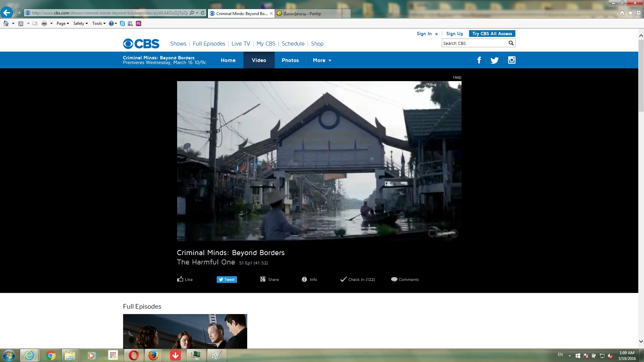Open the Full Episodes nav link
The image size is (644, 362).
click(209, 44)
